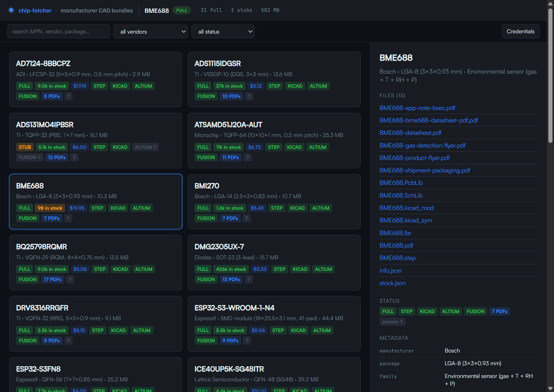554x392 pixels.
Task: Open BME688.kicad_mod file link
Action: point(406,208)
